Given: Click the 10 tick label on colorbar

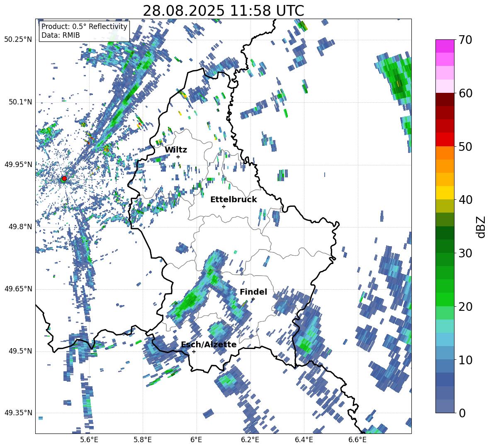Looking at the screenshot, I should click(x=466, y=360).
